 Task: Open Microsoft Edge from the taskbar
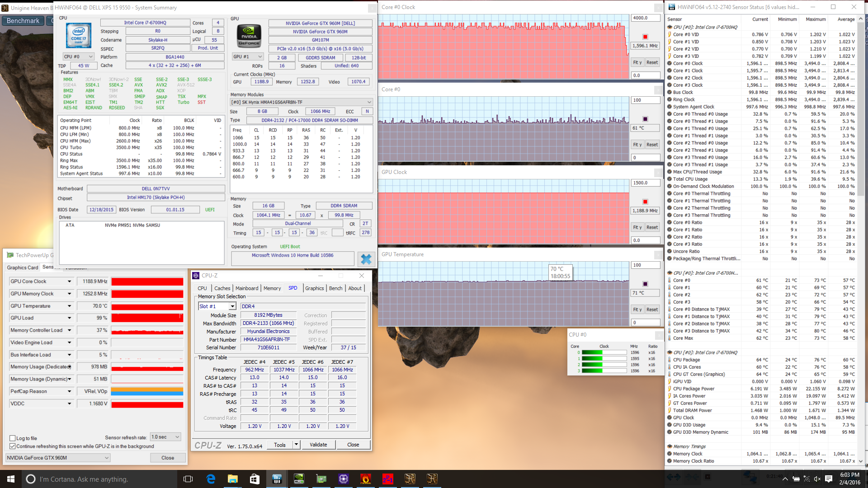click(x=211, y=479)
